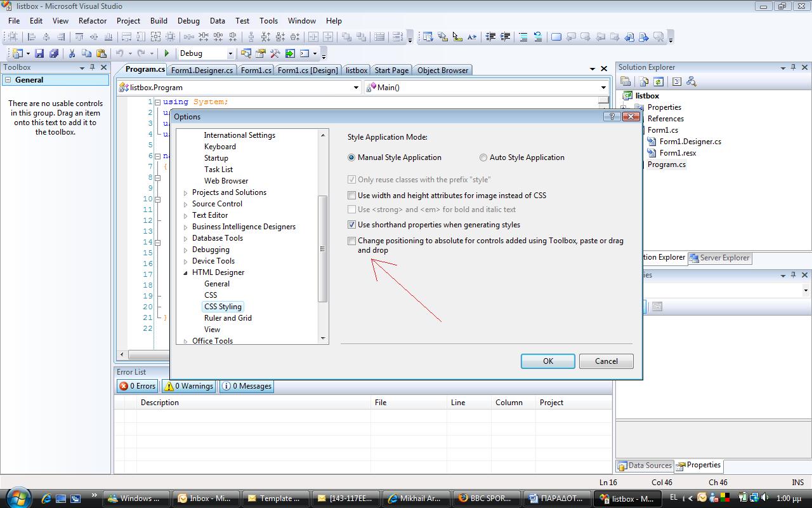This screenshot has width=812, height=508.
Task: Click the options tree scroll down arrow
Action: point(322,338)
